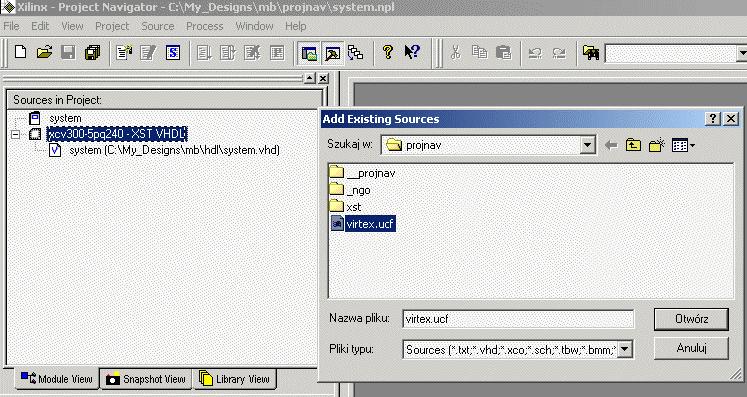
Task: Select the virtex.ucf file
Action: pos(363,224)
